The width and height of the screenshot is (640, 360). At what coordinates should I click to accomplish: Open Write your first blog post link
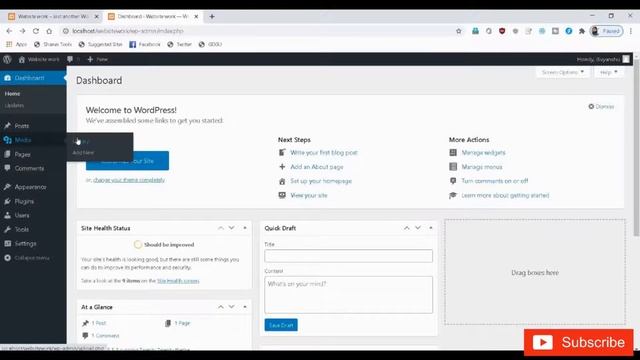[324, 153]
